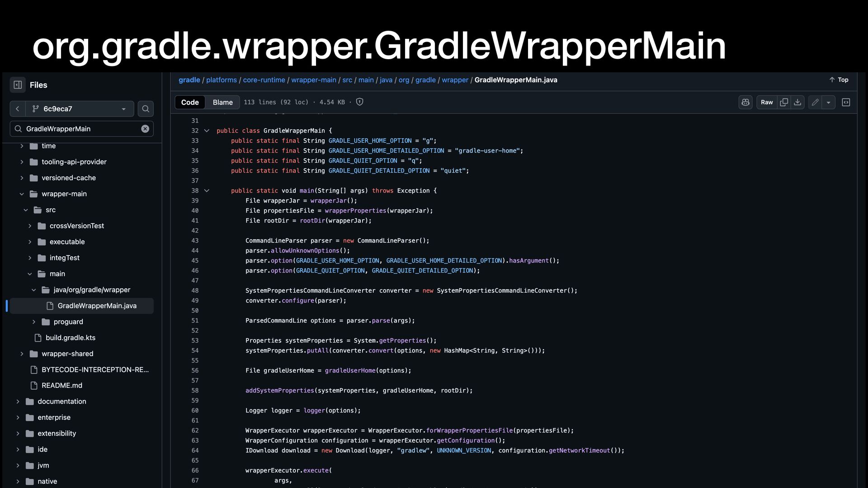Open symbols panel icon
868x488 pixels.
(x=846, y=103)
